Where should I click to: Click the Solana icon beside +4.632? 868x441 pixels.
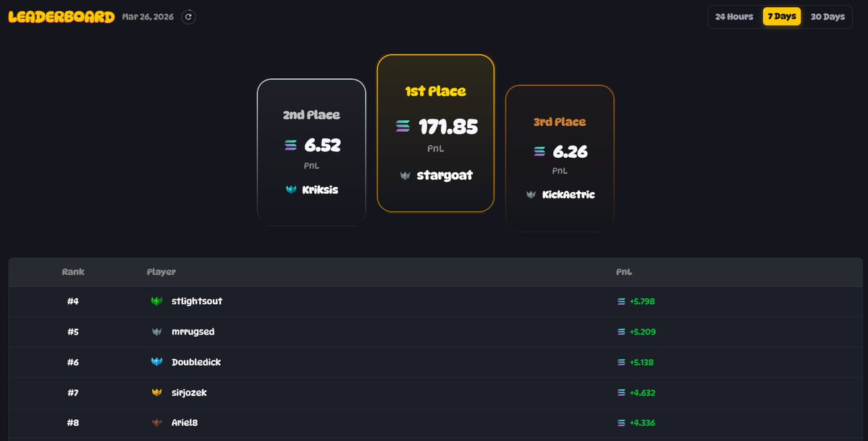tap(621, 392)
